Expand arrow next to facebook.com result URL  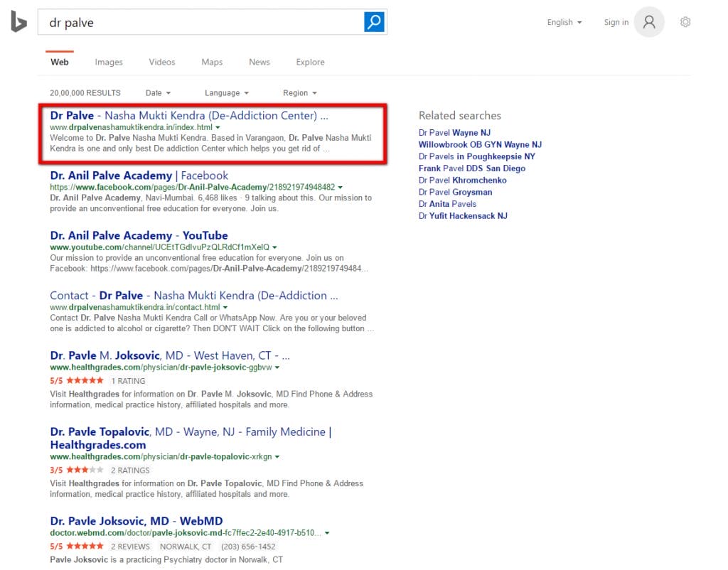point(341,188)
